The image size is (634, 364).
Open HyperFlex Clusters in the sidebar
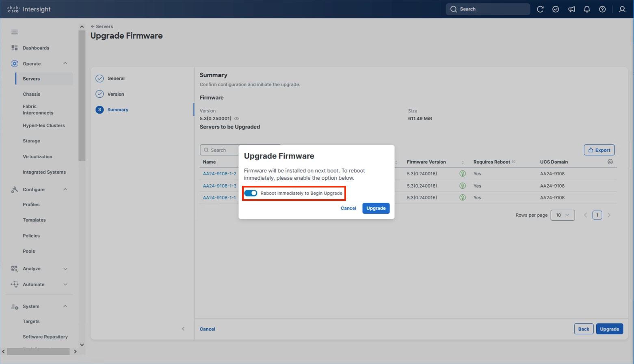[44, 125]
